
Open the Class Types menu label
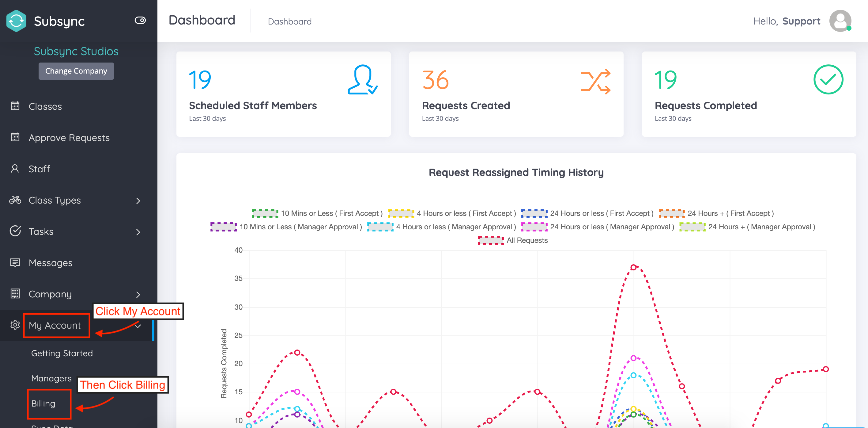point(55,200)
